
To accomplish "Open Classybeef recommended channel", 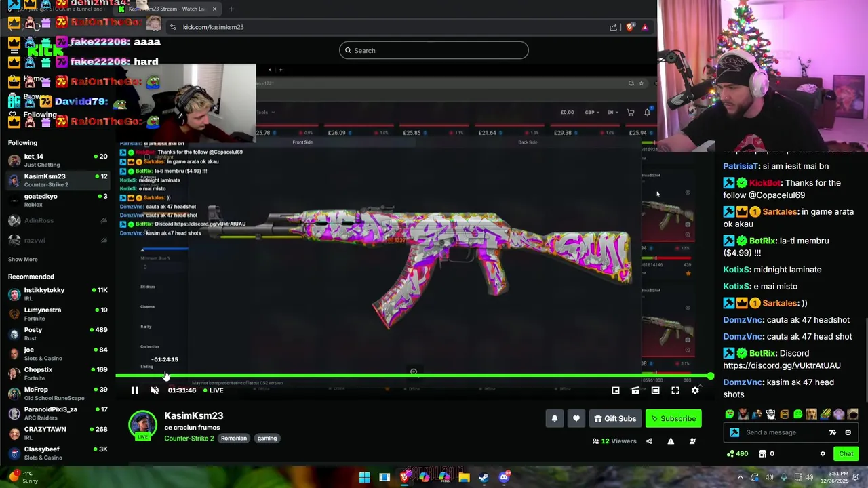I will [58, 453].
